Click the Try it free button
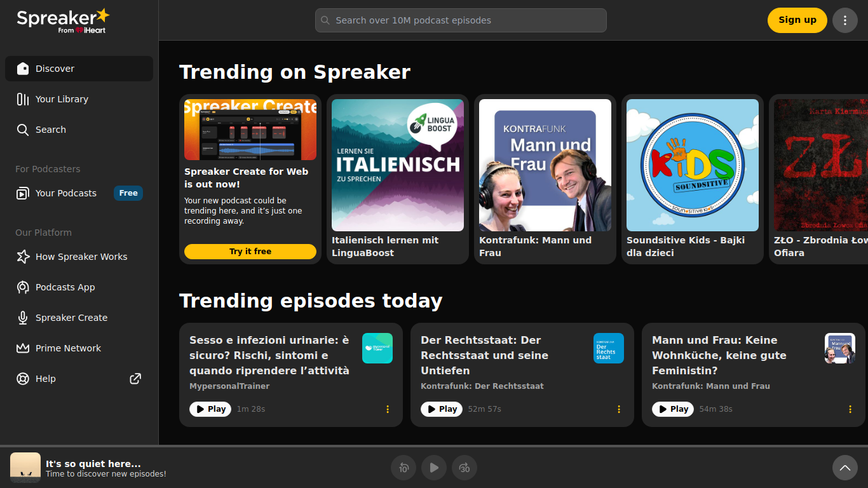The height and width of the screenshot is (488, 868). click(x=250, y=252)
